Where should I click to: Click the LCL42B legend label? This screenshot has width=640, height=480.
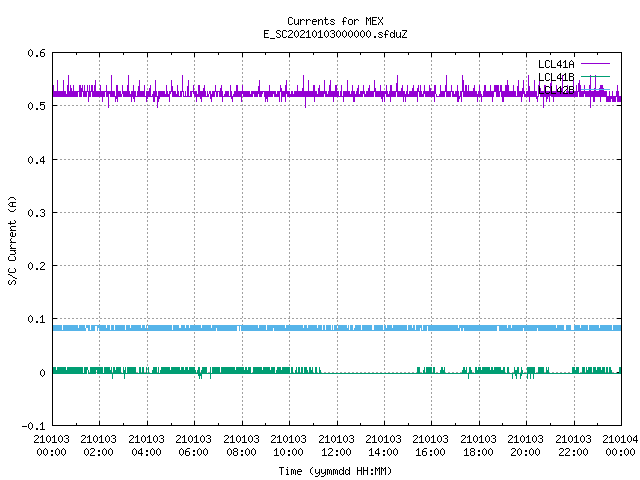556,90
